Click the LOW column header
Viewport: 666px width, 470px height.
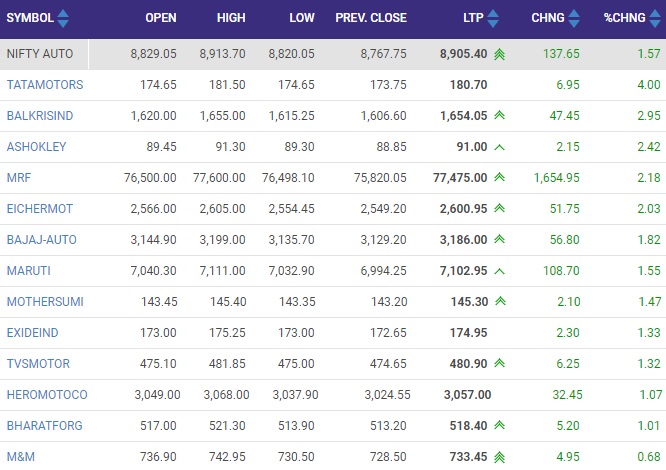click(x=302, y=18)
